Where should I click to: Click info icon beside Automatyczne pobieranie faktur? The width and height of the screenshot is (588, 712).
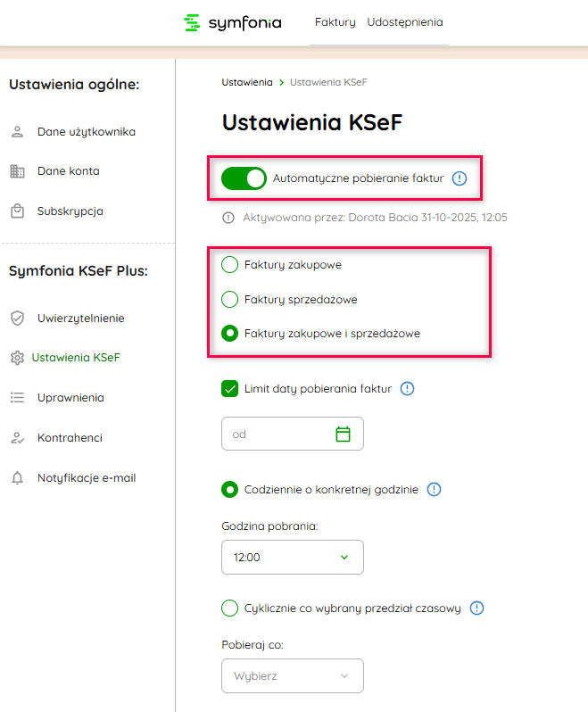click(x=460, y=178)
